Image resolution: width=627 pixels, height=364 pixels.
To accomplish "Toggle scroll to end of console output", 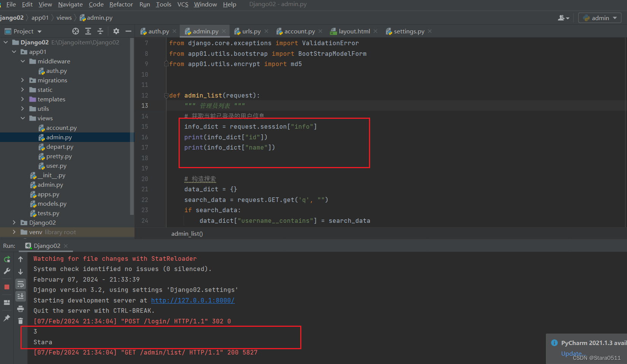I will pyautogui.click(x=21, y=296).
